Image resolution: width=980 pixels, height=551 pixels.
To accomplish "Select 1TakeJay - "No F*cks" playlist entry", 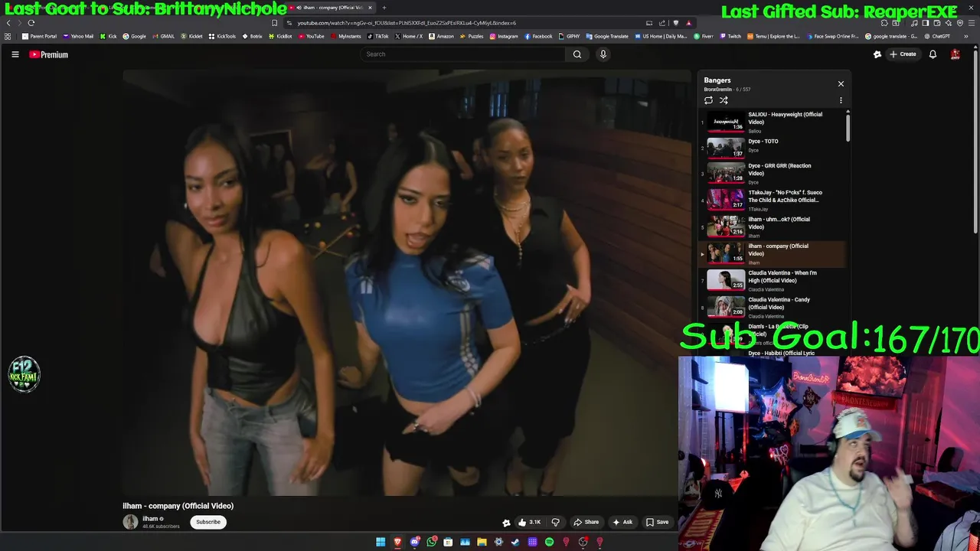I will point(772,200).
